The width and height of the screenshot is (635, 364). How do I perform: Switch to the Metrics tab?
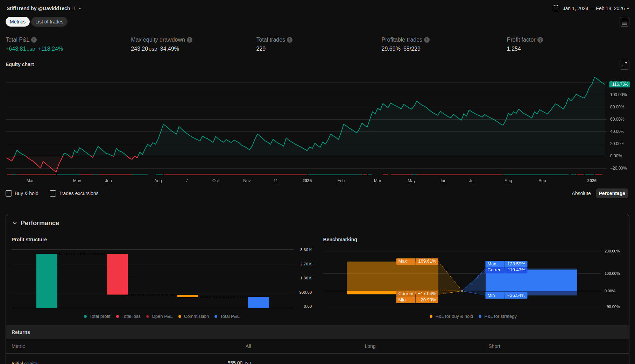(17, 22)
